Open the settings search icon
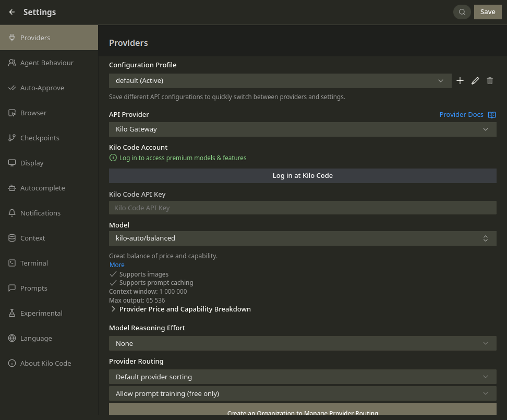The height and width of the screenshot is (420, 507). pyautogui.click(x=462, y=12)
